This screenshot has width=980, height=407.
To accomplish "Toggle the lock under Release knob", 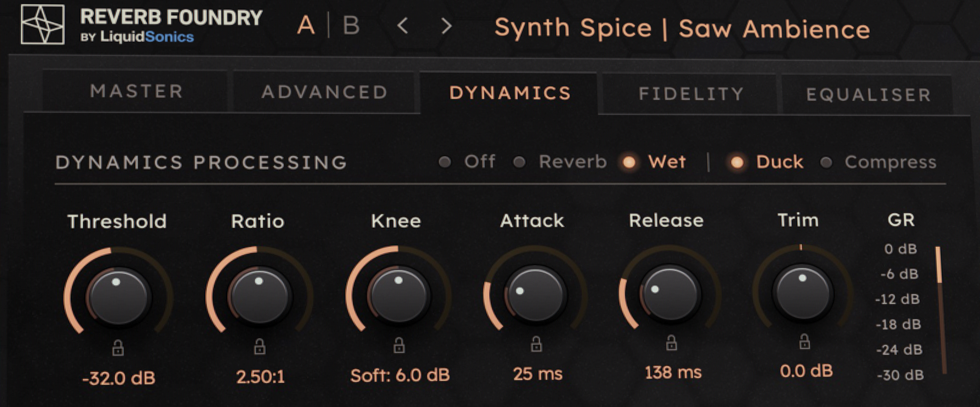I will [671, 343].
